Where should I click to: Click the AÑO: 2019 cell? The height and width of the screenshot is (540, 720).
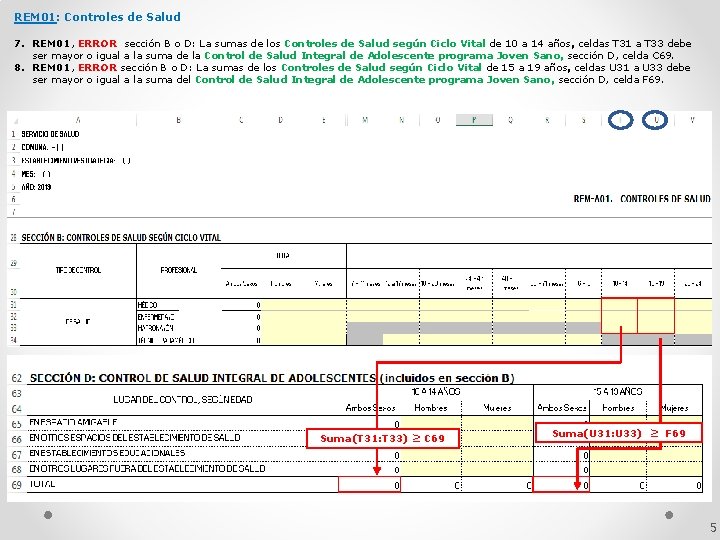pos(36,187)
